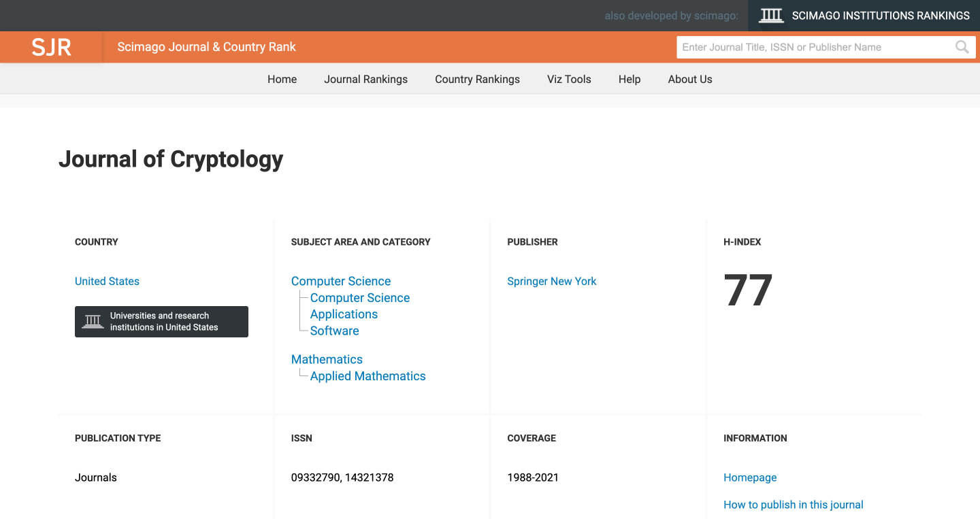Click the INFORMATION header

[x=755, y=438]
